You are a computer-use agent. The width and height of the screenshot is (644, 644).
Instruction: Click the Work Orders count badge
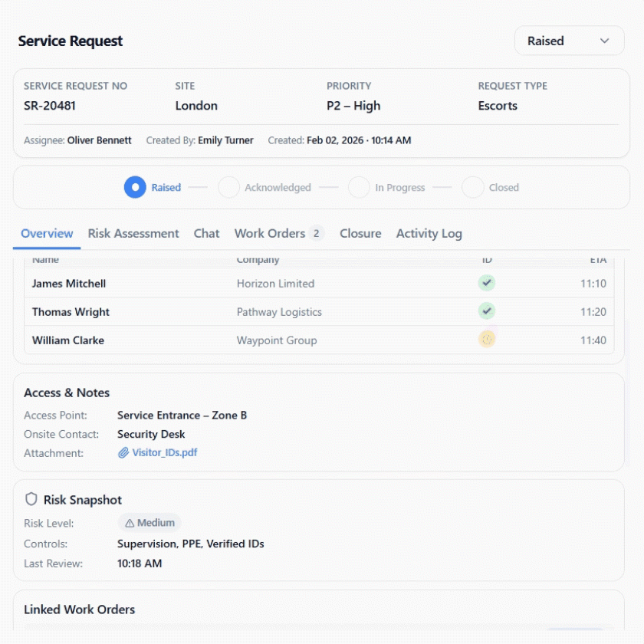[x=317, y=233]
